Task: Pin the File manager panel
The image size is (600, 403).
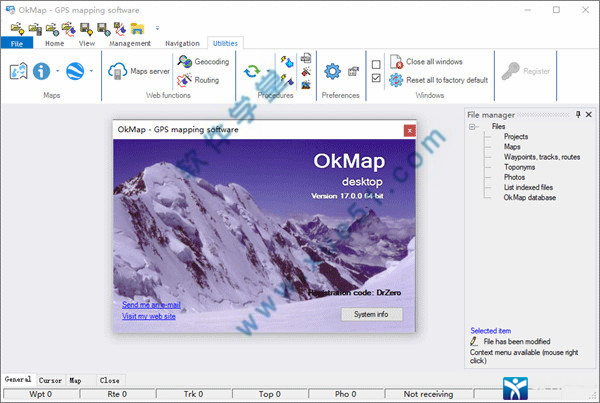Action: coord(578,114)
